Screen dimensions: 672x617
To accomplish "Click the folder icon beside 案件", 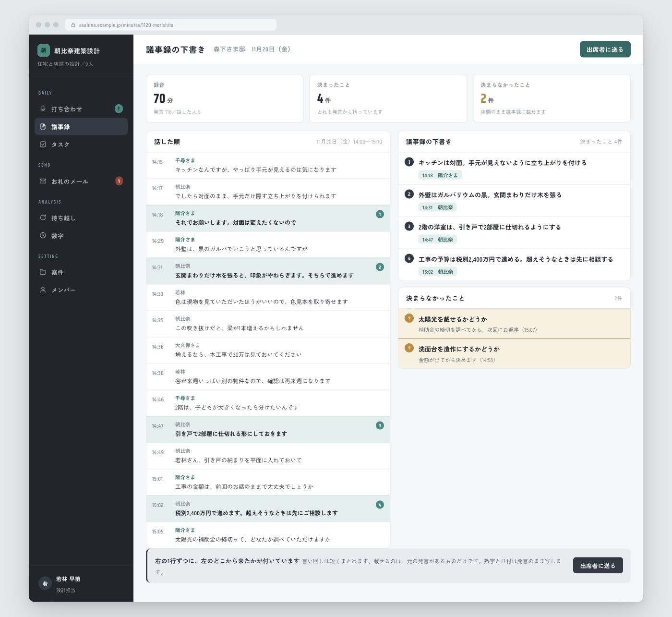I will pyautogui.click(x=43, y=272).
